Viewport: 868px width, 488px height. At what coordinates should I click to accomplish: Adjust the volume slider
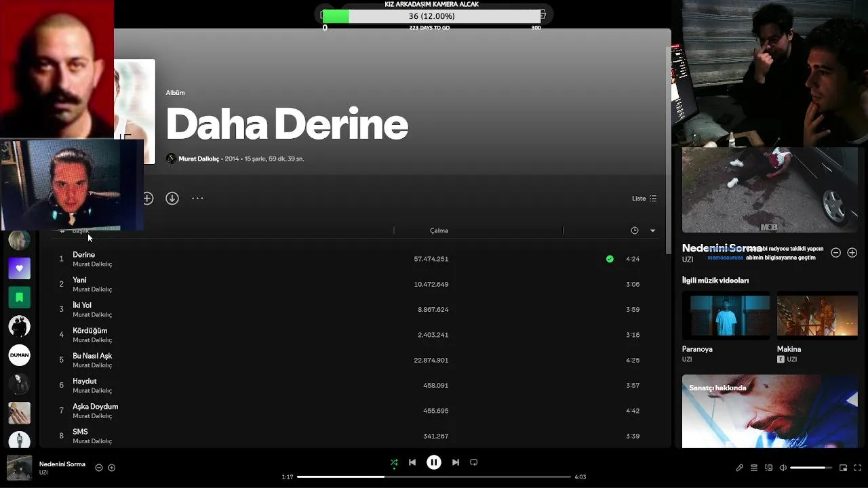tap(811, 468)
